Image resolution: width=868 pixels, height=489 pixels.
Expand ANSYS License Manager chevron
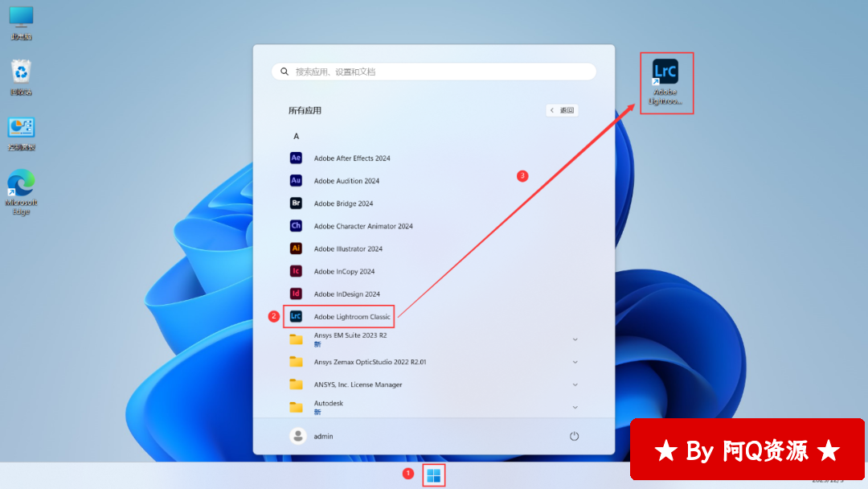[575, 385]
